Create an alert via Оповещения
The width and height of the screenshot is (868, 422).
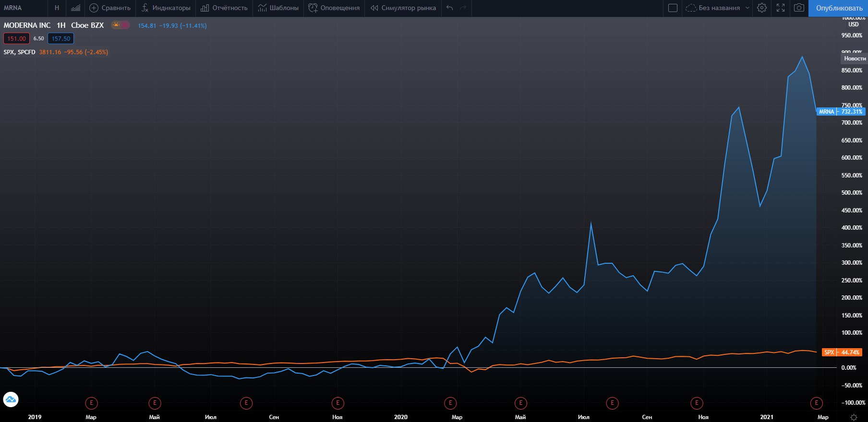tap(334, 8)
